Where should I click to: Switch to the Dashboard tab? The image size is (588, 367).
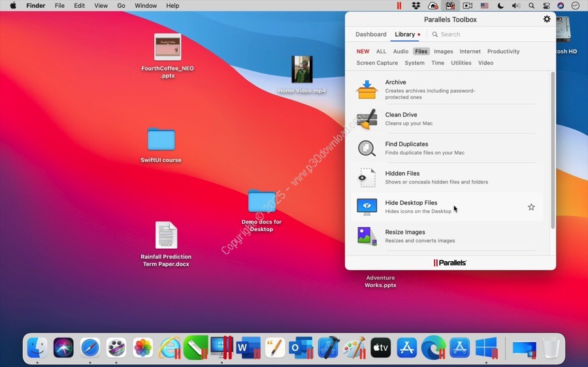[x=370, y=35]
